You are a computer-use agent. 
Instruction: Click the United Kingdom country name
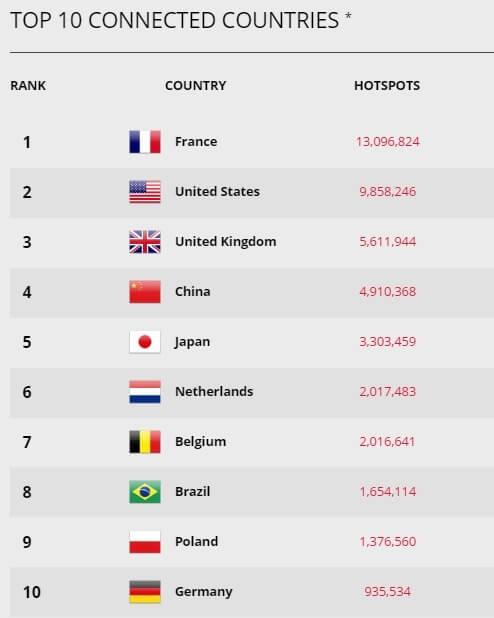226,241
